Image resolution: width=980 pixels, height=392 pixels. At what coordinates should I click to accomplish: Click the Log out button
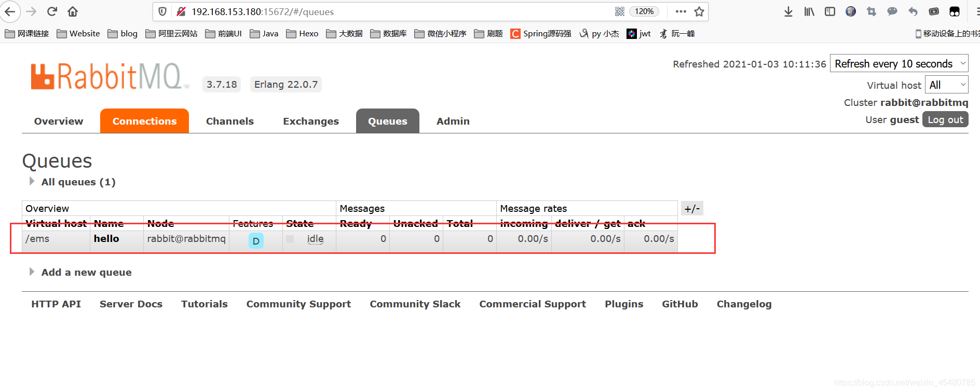point(945,119)
